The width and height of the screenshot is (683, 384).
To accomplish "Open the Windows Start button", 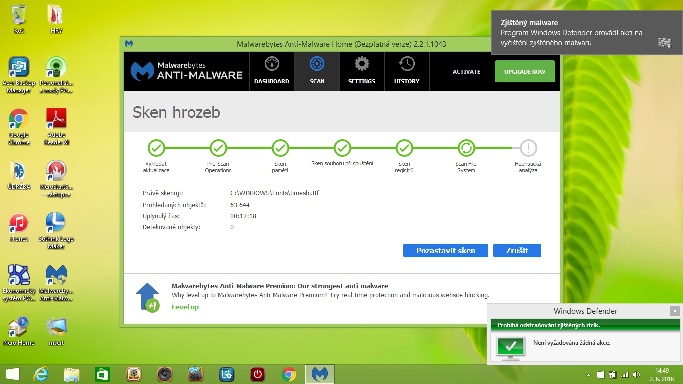I will coord(12,374).
